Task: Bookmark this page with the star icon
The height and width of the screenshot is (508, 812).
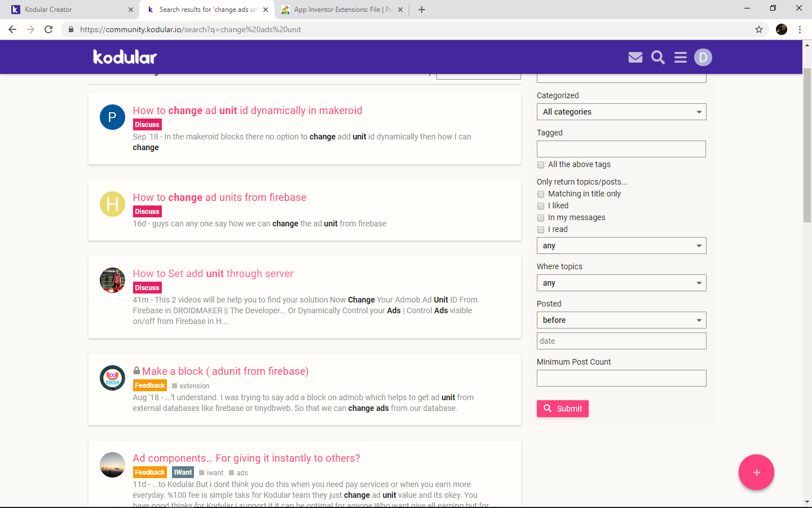Action: click(x=759, y=29)
